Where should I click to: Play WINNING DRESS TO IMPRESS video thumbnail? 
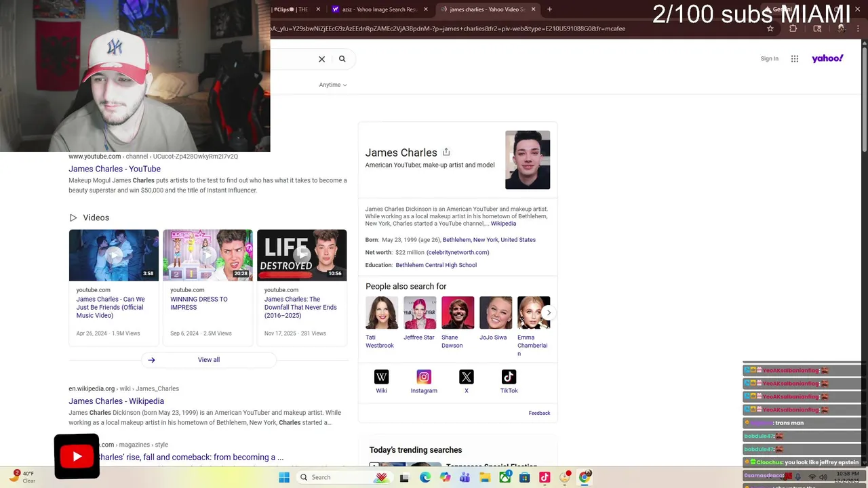208,255
